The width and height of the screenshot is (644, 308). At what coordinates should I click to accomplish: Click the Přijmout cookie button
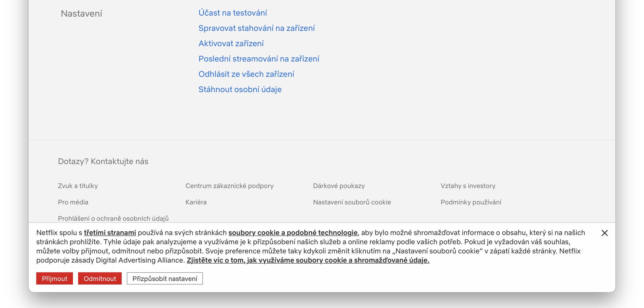(x=54, y=278)
